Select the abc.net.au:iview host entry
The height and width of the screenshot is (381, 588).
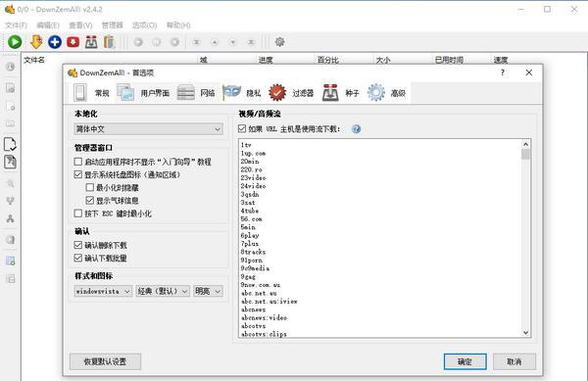pos(269,302)
